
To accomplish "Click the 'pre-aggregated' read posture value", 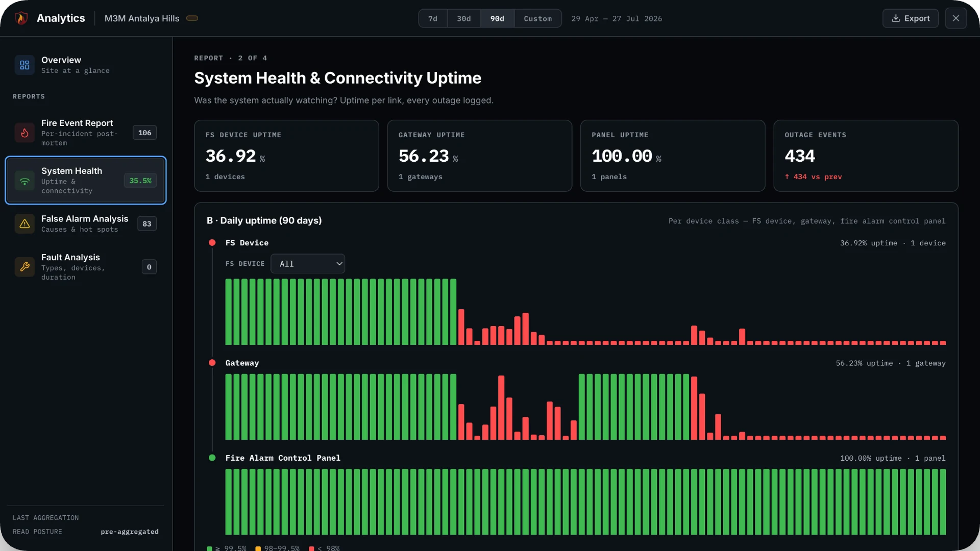I will pos(130,532).
